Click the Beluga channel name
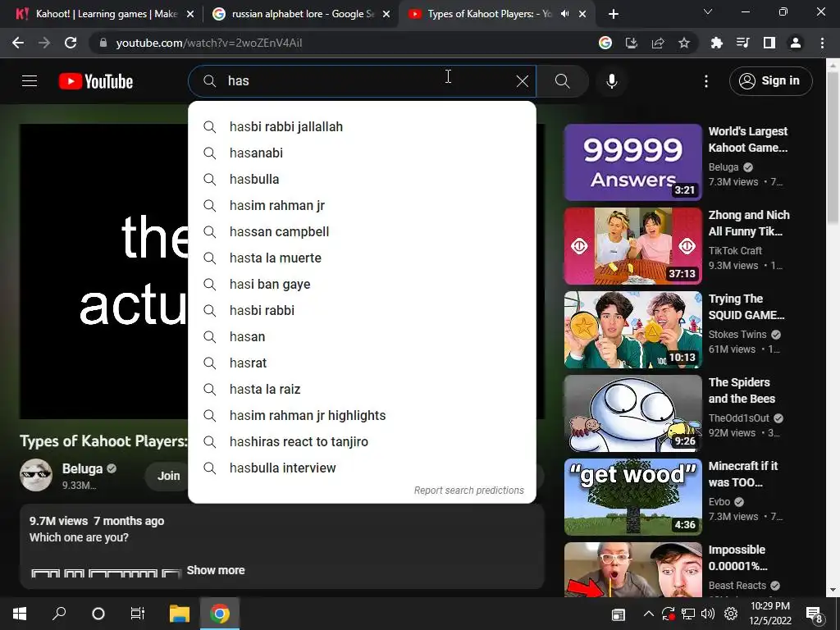This screenshot has width=840, height=630. click(x=82, y=468)
